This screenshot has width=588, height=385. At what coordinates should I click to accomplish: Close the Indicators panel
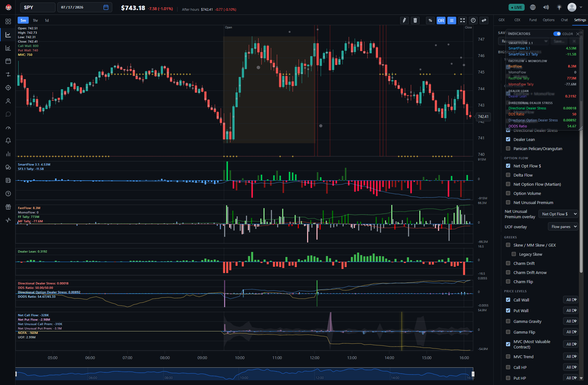tap(578, 34)
